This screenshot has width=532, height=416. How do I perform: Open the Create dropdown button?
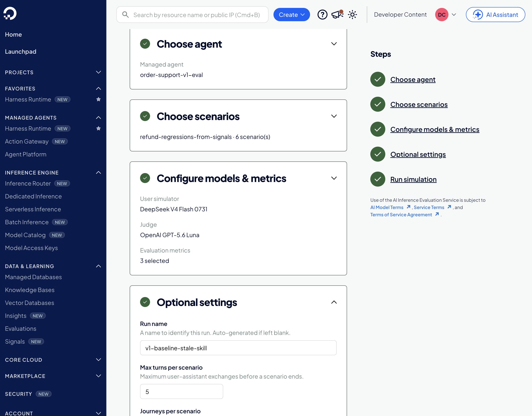pyautogui.click(x=292, y=15)
